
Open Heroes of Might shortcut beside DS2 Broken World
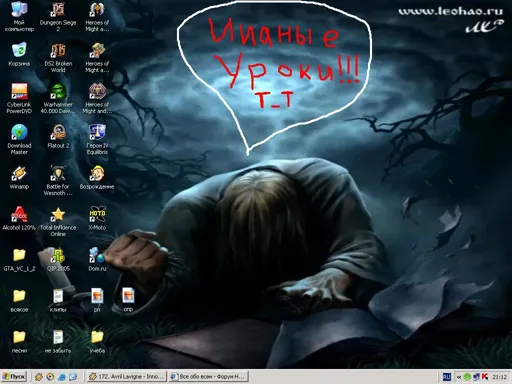97,57
